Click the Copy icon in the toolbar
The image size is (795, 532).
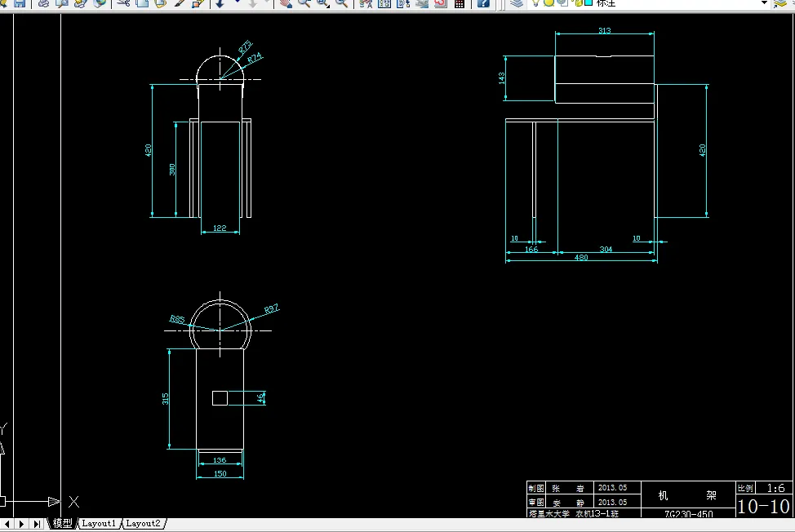[142, 3]
